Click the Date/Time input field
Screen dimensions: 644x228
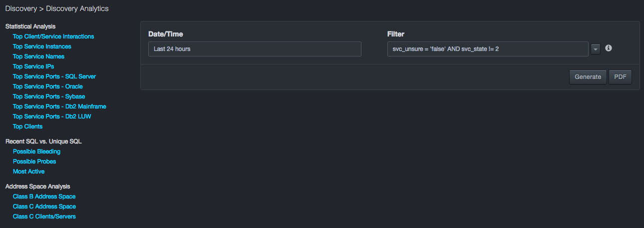tap(255, 49)
